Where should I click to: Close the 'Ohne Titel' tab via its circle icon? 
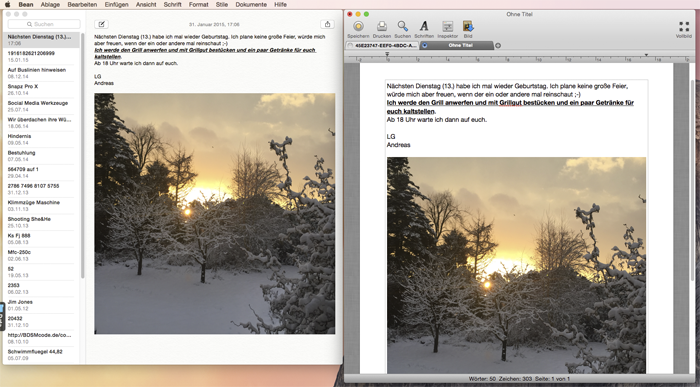(x=425, y=46)
